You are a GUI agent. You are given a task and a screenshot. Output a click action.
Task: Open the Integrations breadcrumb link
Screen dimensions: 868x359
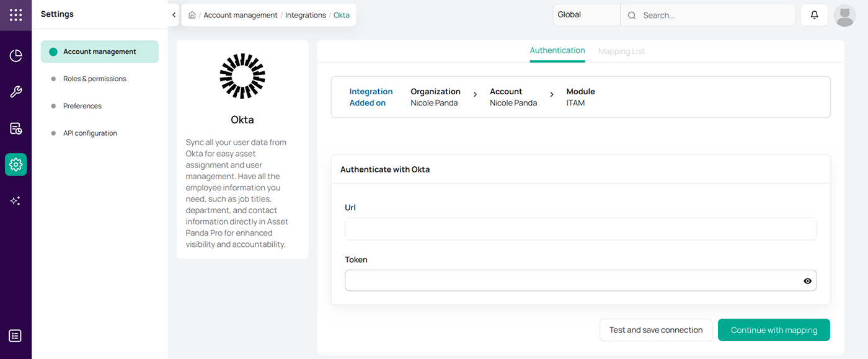[x=305, y=15]
